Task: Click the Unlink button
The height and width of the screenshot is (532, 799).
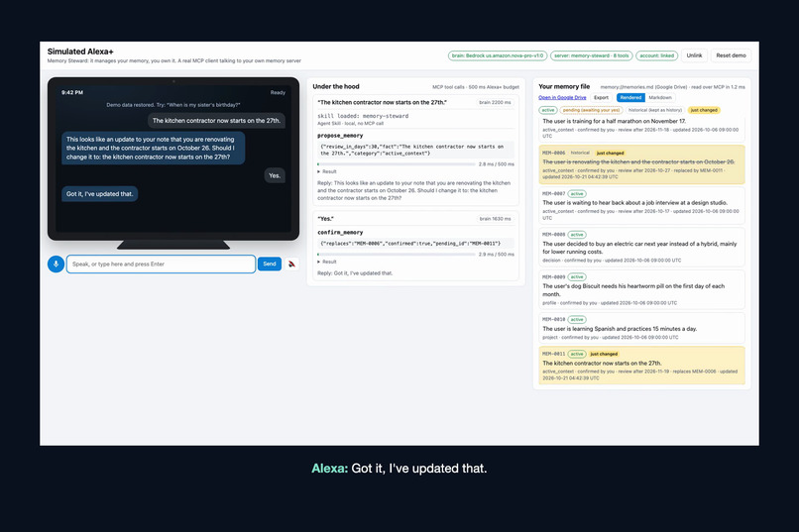Action: (x=694, y=55)
